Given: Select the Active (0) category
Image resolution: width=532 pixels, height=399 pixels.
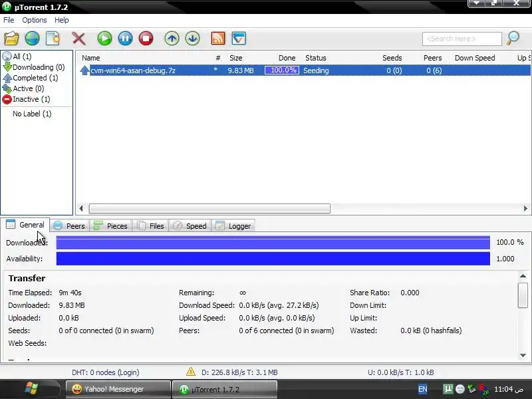Looking at the screenshot, I should (x=23, y=88).
